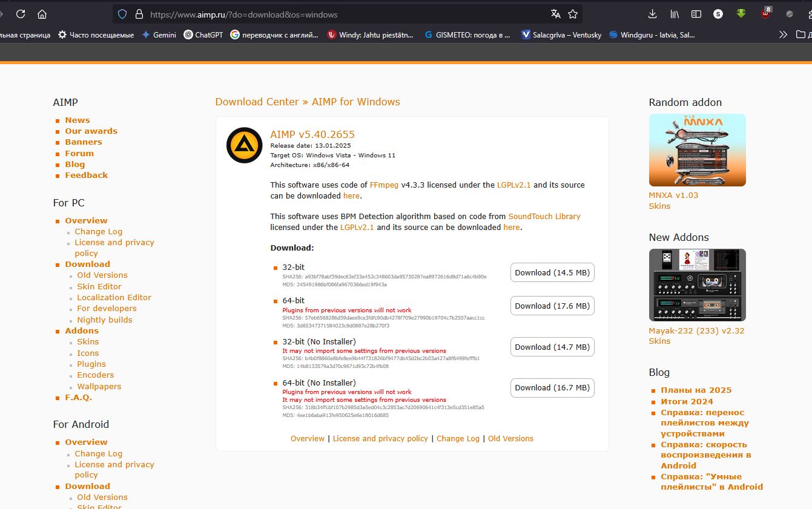Image resolution: width=812 pixels, height=509 pixels.
Task: Open Our awards in the sidebar
Action: tap(91, 131)
